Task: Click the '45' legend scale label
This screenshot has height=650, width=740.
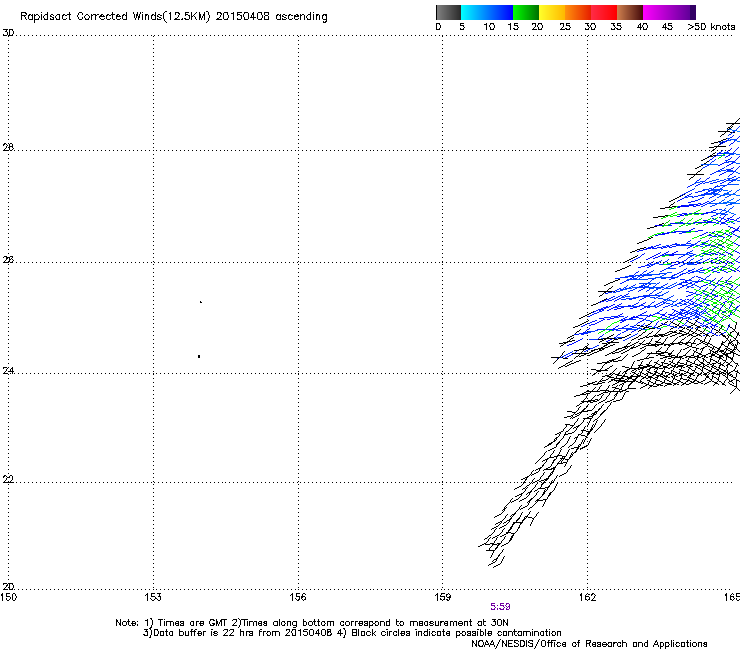Action: 667,27
